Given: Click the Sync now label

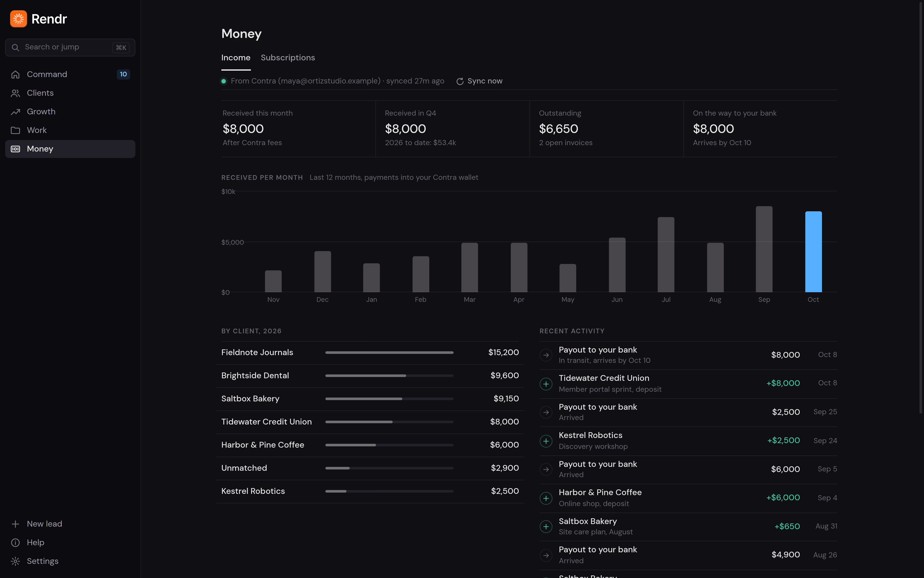Looking at the screenshot, I should [x=485, y=81].
